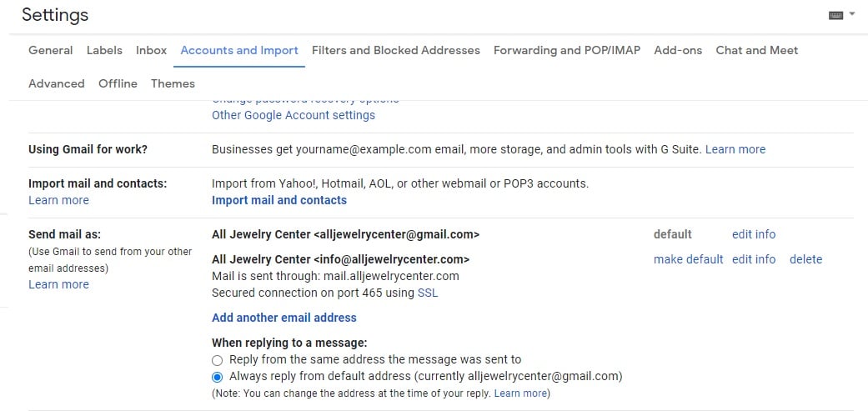Viewport: 868px width, 411px height.
Task: Switch to Forwarding and POP/IMAP tab
Action: 567,50
